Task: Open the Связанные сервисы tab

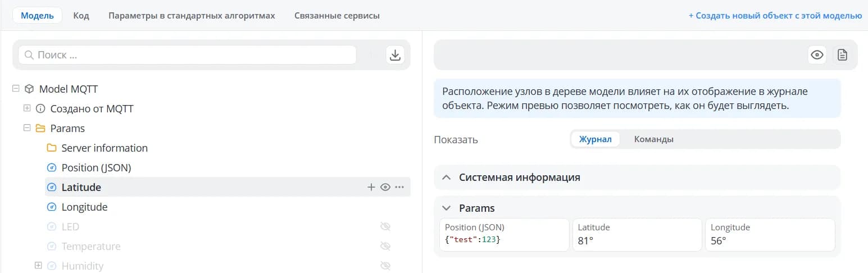Action: point(337,15)
